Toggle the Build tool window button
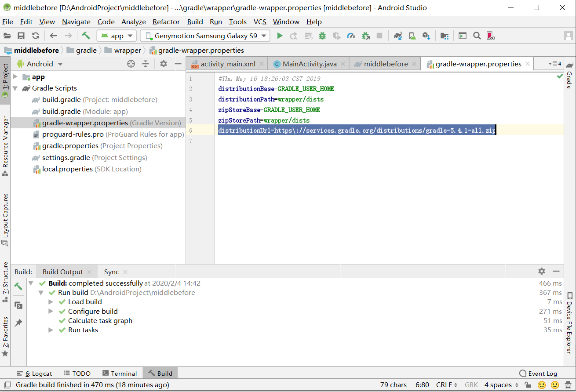The image size is (576, 392). click(160, 374)
